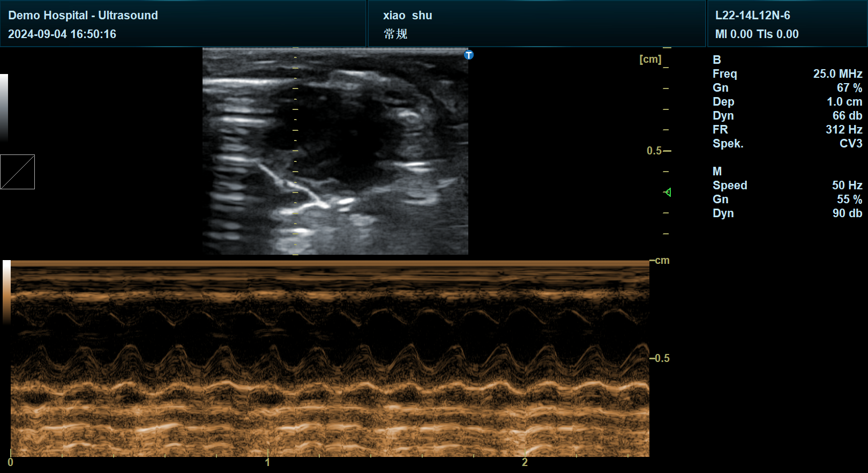Click the green focus position triangle

[x=668, y=192]
